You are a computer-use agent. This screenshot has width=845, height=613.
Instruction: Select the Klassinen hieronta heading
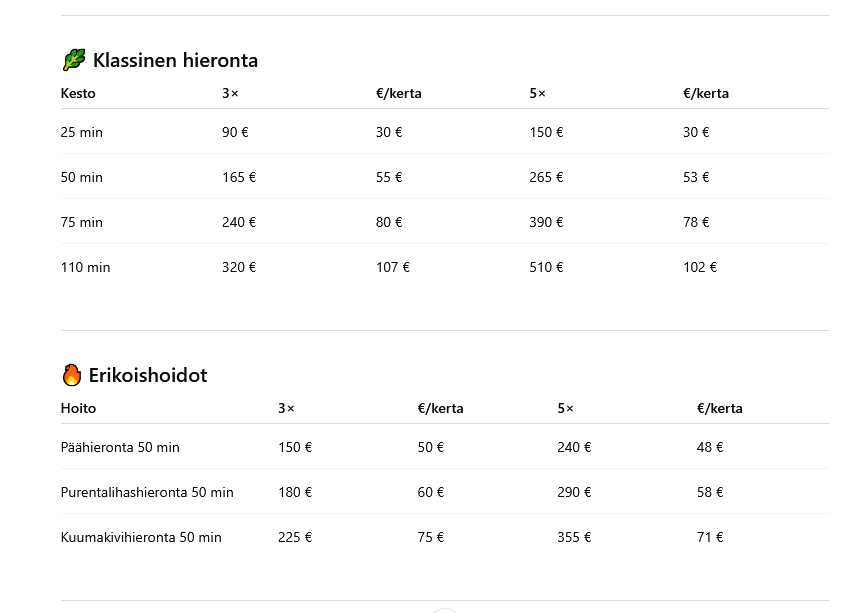tap(175, 60)
